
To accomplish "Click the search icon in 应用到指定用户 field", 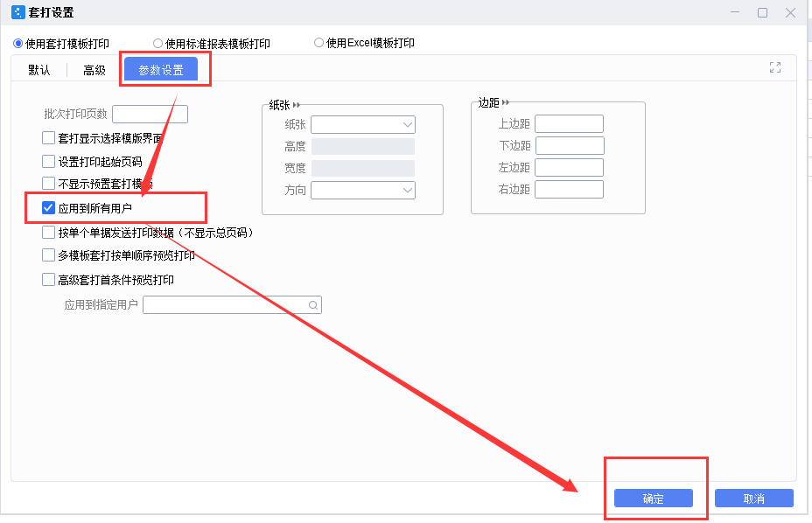I will (312, 305).
